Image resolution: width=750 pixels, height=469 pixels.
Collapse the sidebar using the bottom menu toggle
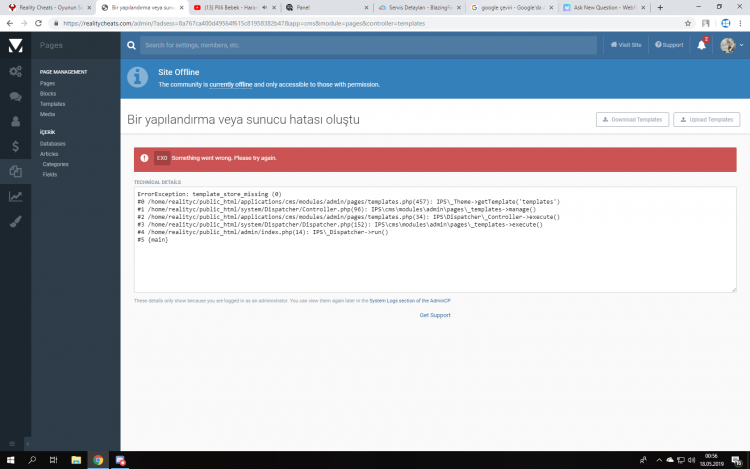14,442
